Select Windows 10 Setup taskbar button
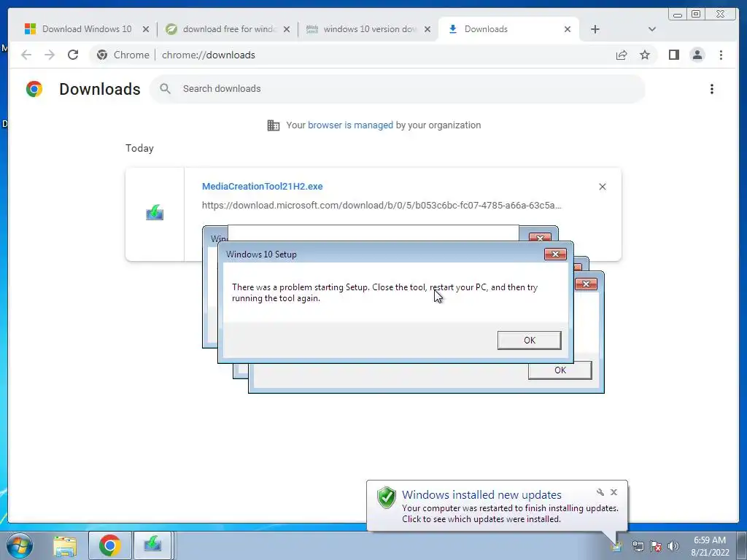The image size is (747, 560). 153,545
